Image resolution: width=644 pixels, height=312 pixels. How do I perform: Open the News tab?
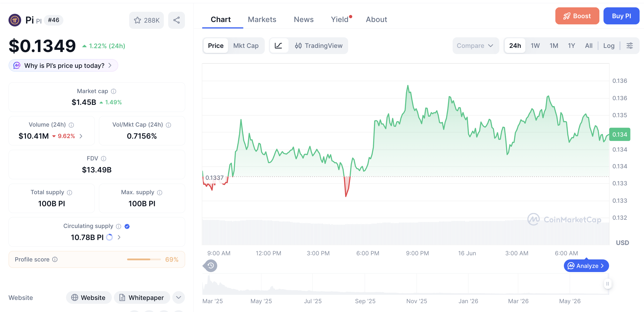304,19
